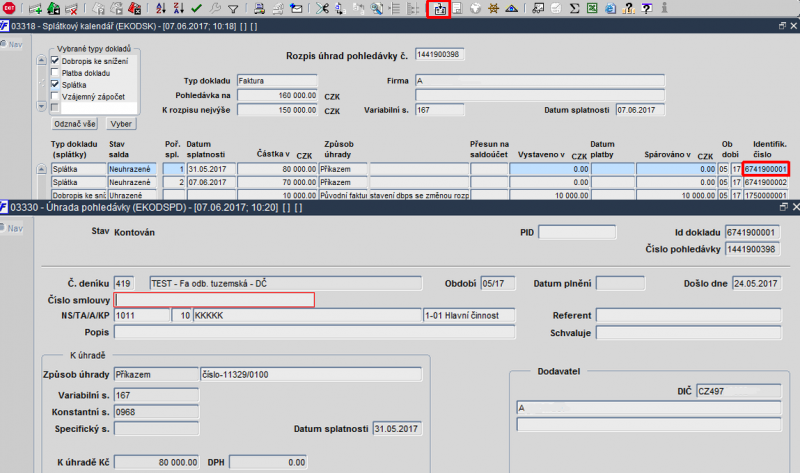
Task: Click Vyber button
Action: (121, 123)
